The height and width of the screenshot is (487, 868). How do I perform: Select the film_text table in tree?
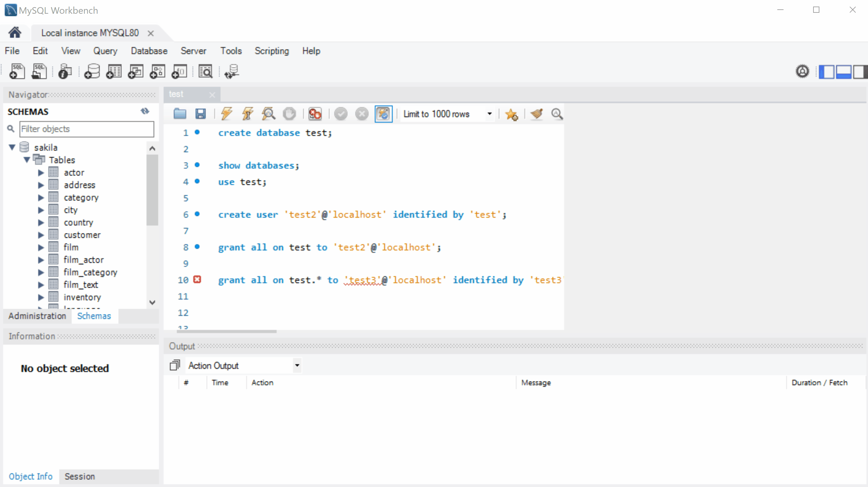[80, 284]
